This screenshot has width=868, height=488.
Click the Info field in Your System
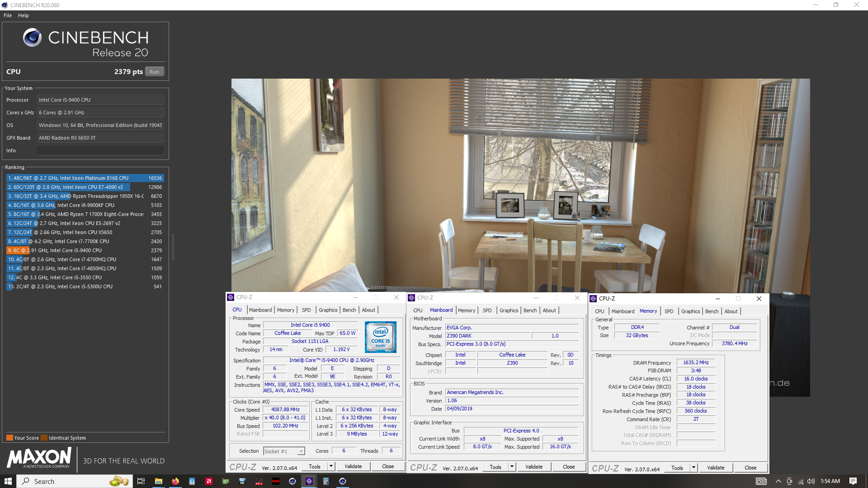pyautogui.click(x=100, y=150)
